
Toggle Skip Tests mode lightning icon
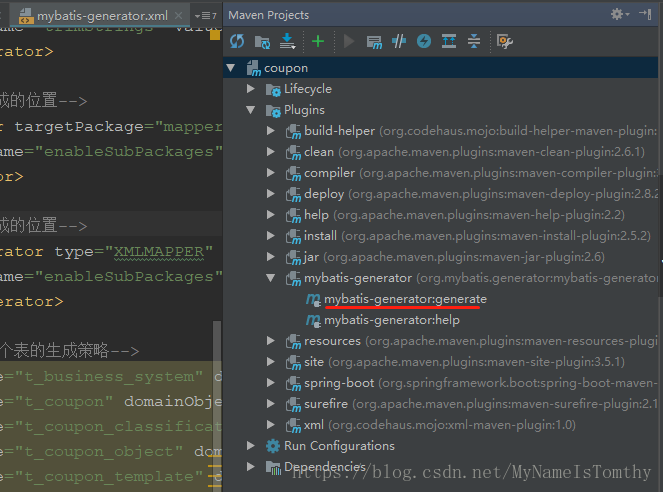click(424, 41)
